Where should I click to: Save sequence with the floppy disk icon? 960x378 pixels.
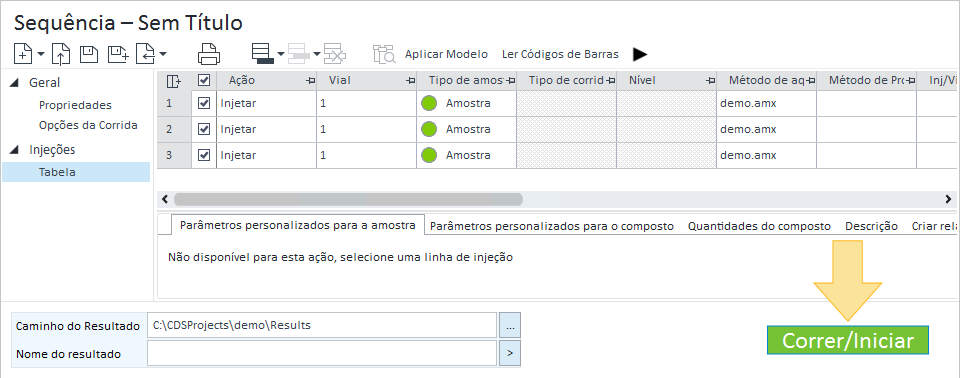(89, 53)
